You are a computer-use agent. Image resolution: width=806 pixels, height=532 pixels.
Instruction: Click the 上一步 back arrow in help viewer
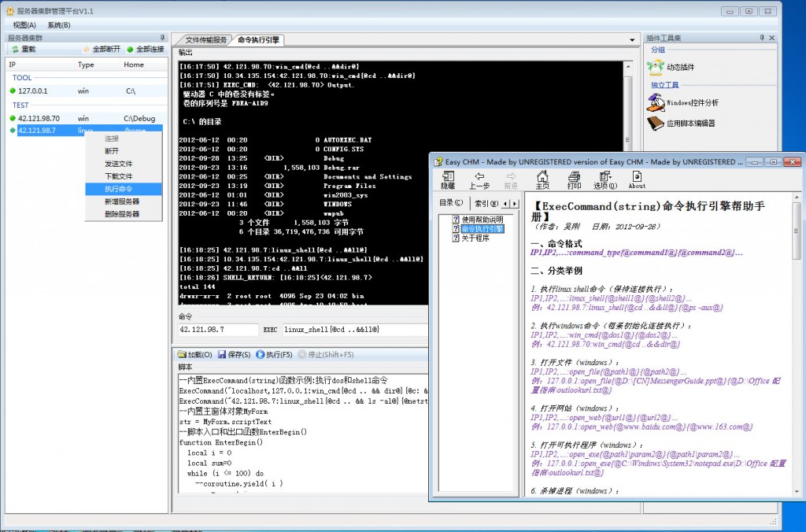tap(479, 177)
